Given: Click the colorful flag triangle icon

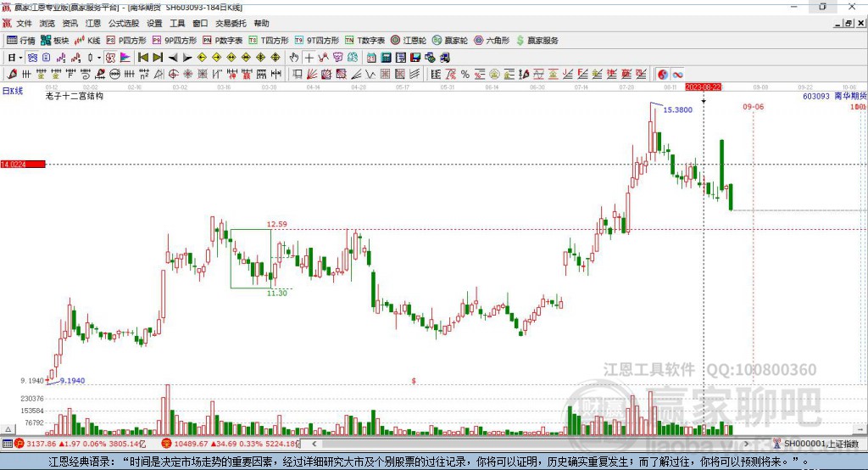Looking at the screenshot, I should (125, 58).
